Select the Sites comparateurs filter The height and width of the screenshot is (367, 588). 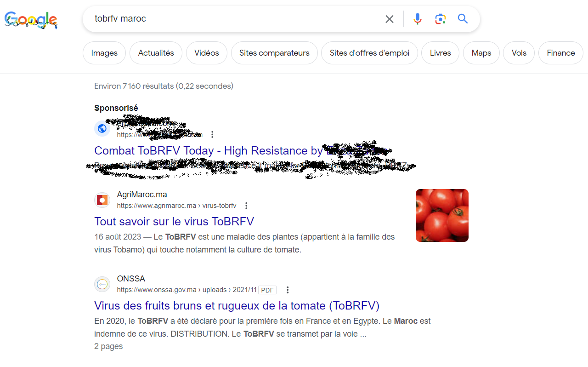pos(274,53)
